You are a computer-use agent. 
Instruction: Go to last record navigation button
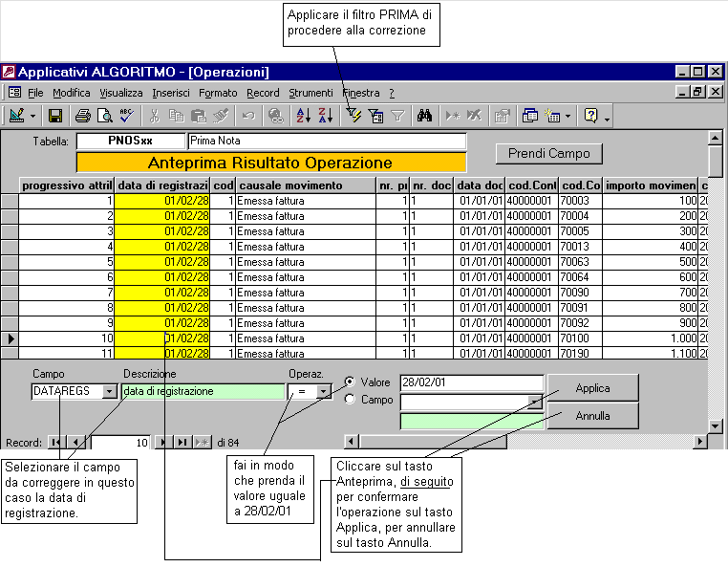pyautogui.click(x=182, y=443)
